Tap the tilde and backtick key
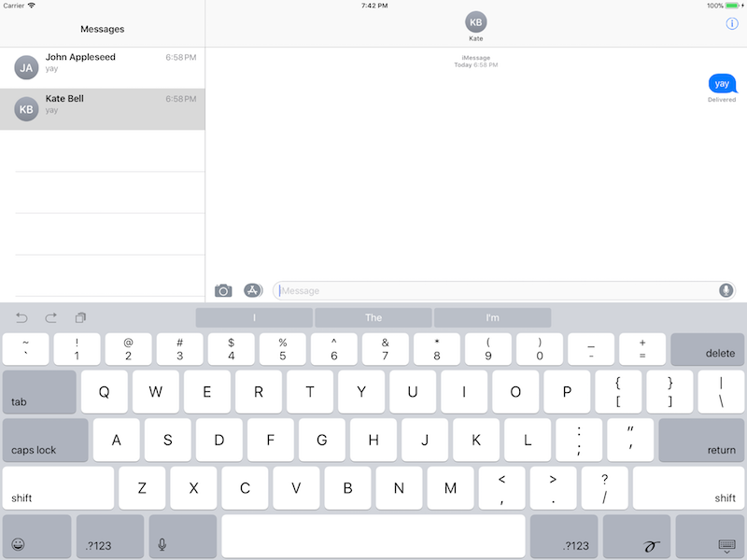Screen dimensions: 747x560 tap(26, 349)
